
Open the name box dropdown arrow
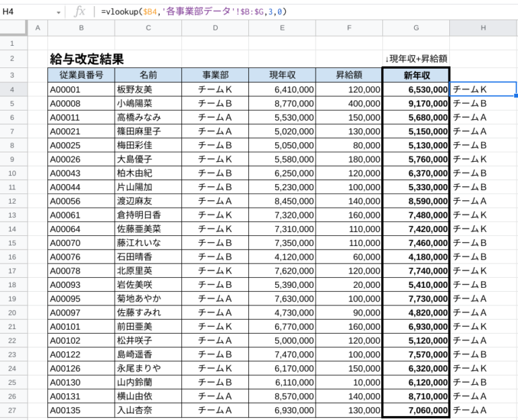(x=58, y=12)
